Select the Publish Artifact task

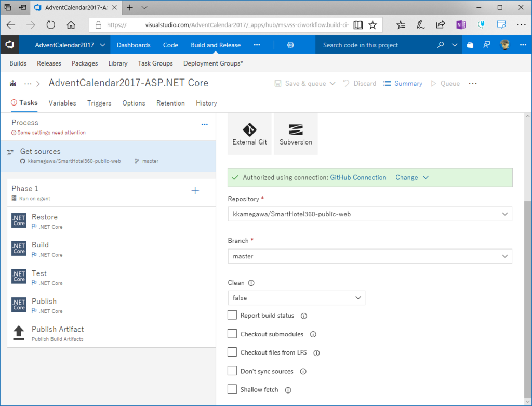pyautogui.click(x=111, y=333)
